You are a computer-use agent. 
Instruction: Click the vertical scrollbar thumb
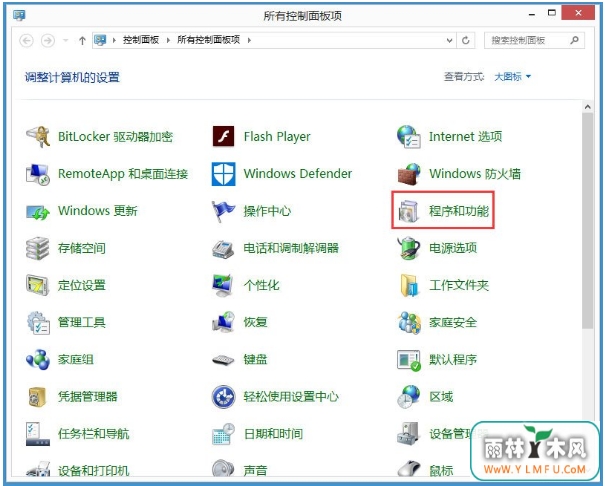point(588,221)
